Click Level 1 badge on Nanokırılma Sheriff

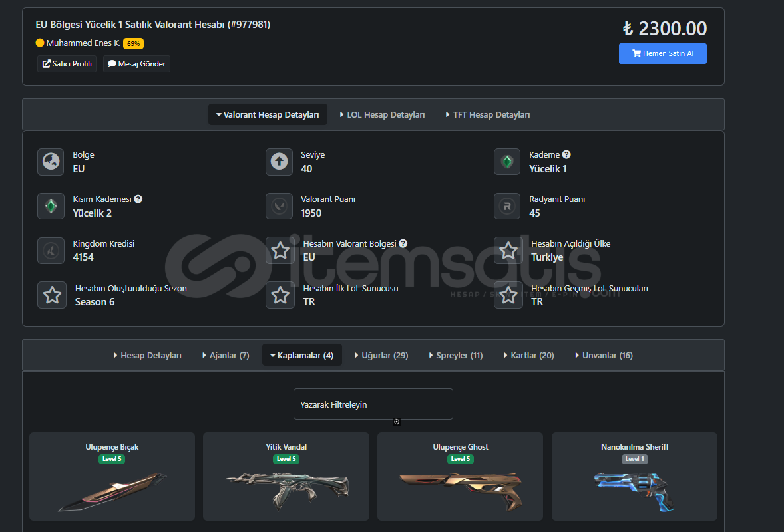[x=634, y=459]
